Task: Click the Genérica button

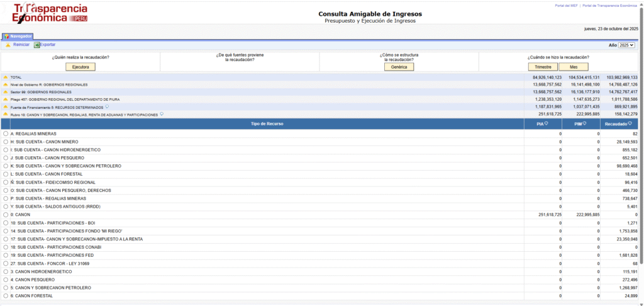Action: click(399, 67)
